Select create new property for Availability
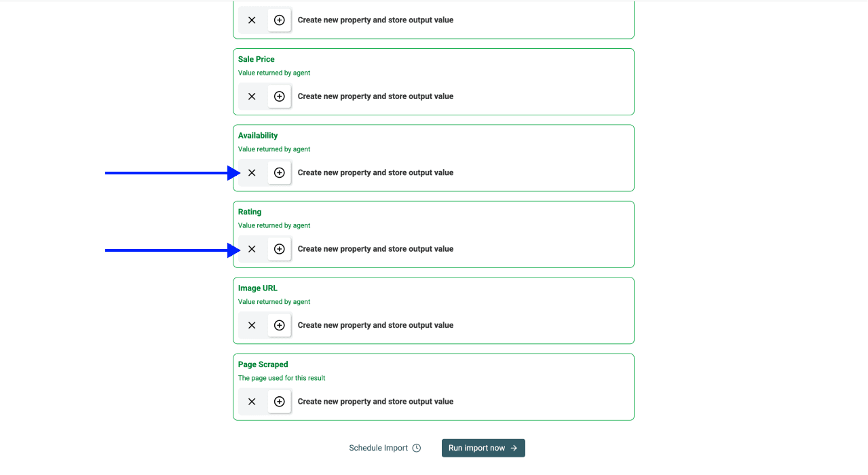The width and height of the screenshot is (868, 475). (375, 172)
